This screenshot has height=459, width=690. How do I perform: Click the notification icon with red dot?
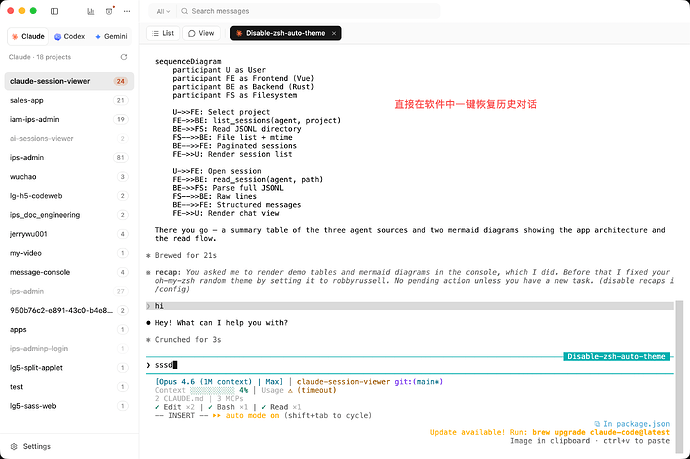coord(109,11)
